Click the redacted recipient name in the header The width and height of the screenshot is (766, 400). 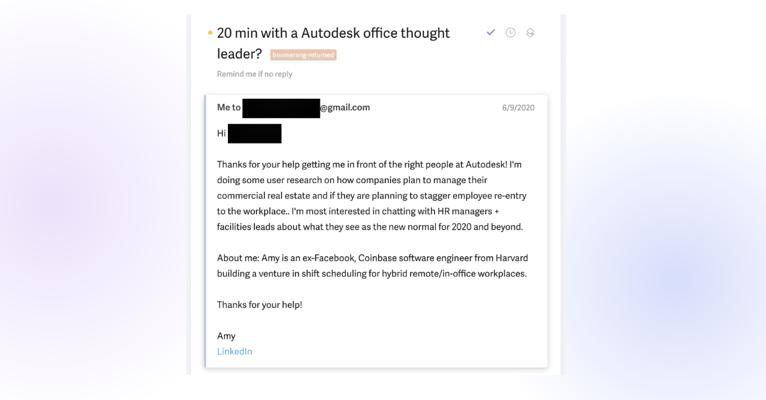[280, 107]
